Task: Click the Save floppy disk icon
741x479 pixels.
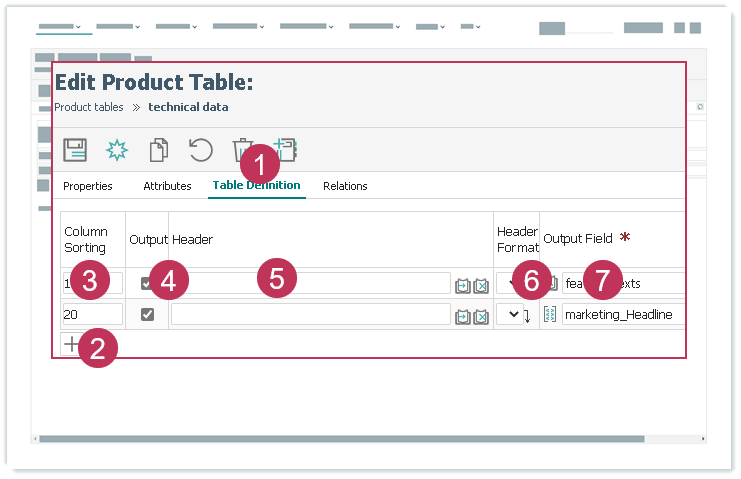Action: (x=75, y=150)
